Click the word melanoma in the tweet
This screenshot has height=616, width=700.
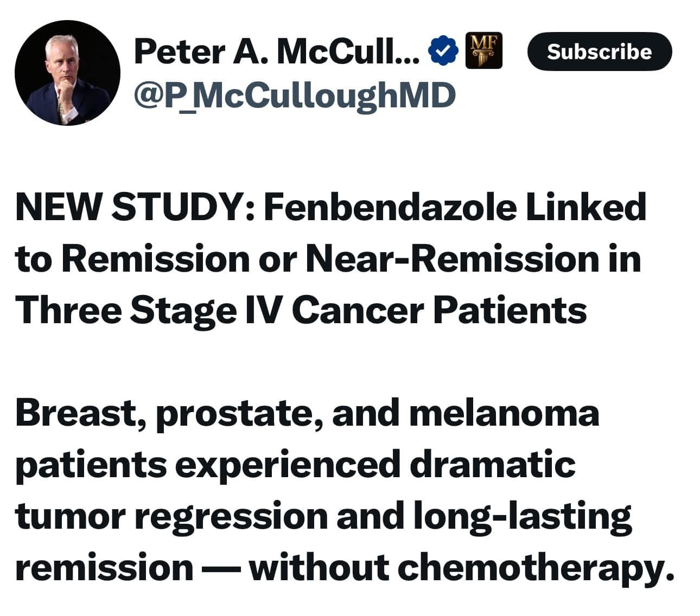[504, 413]
